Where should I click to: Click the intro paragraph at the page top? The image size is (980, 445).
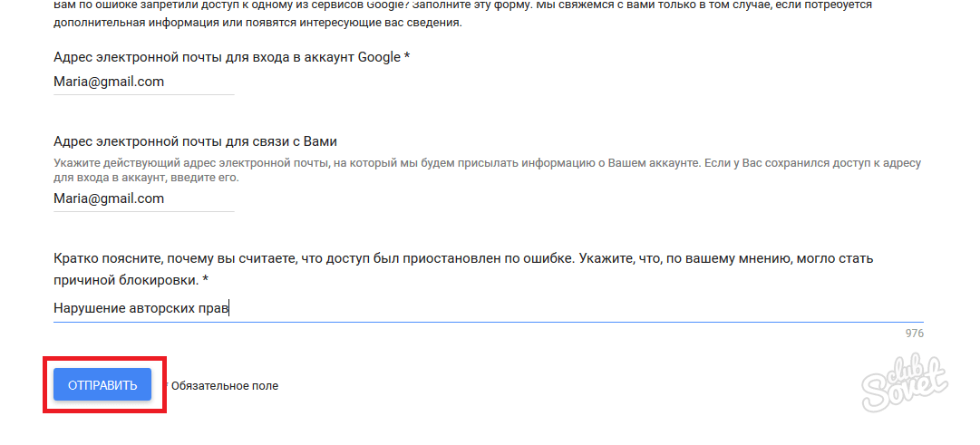363,14
